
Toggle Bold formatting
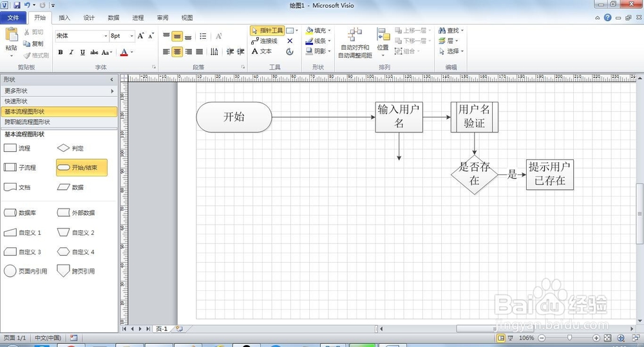click(61, 52)
